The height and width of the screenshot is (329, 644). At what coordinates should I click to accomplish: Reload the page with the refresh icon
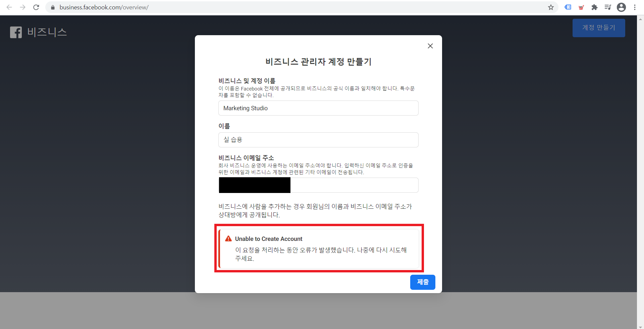click(36, 7)
